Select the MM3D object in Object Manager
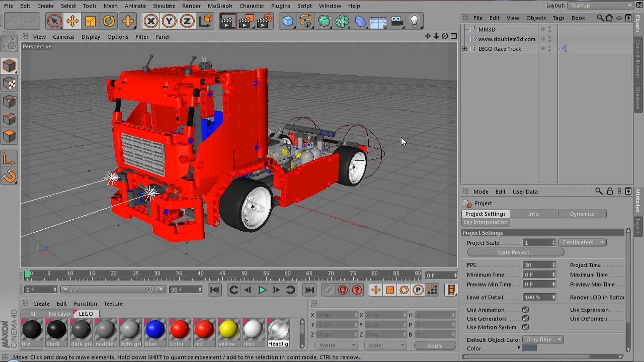 [487, 29]
